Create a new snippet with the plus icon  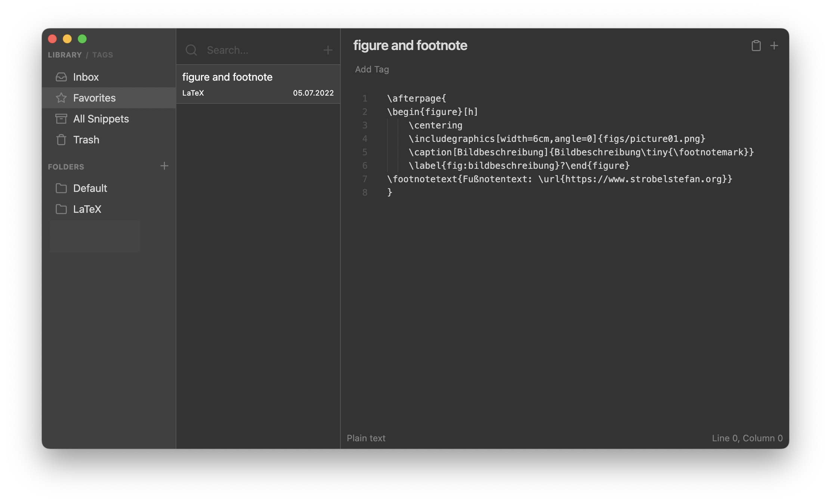774,46
